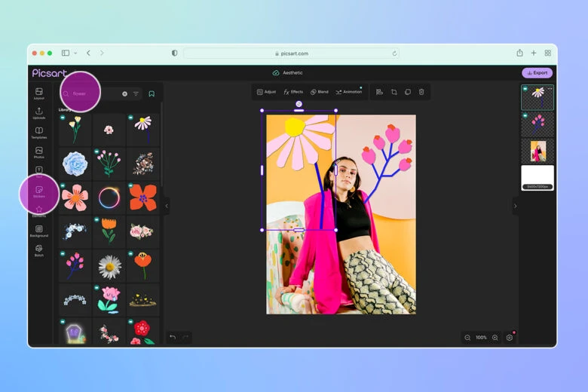Toggle saved stickers bookmark icon

pyautogui.click(x=152, y=94)
